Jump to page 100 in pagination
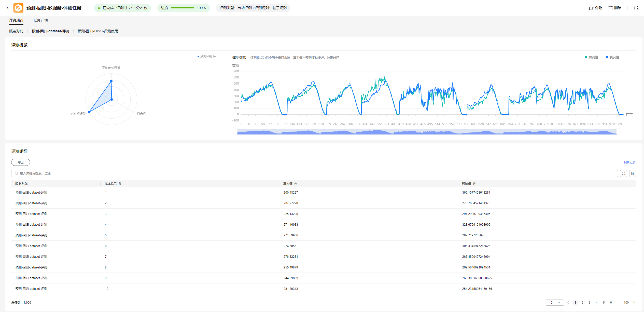The width and height of the screenshot is (644, 312). [x=626, y=303]
